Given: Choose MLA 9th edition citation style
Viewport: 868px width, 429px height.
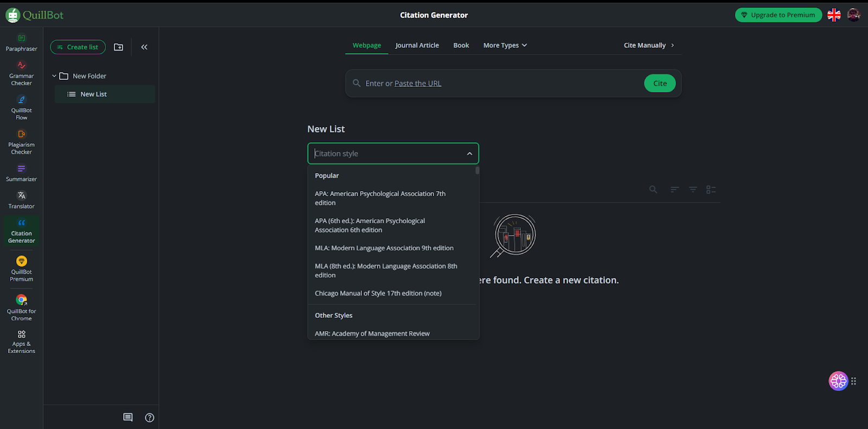Looking at the screenshot, I should [392, 248].
